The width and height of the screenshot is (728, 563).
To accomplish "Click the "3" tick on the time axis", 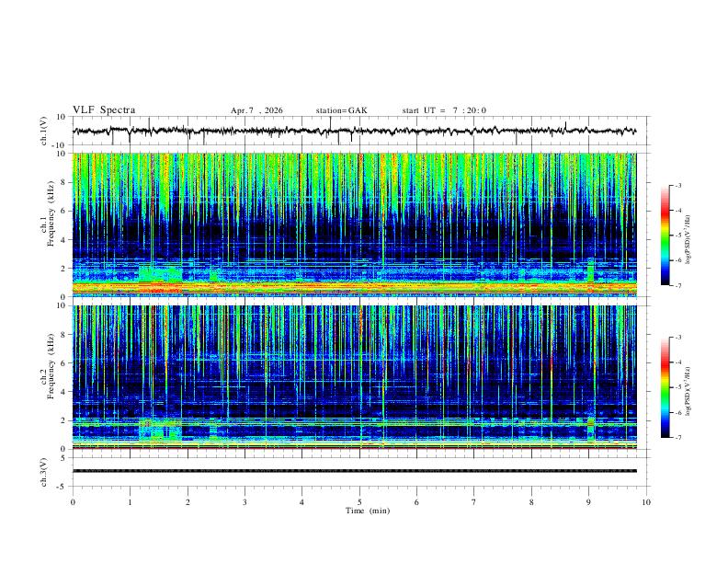I will [x=245, y=502].
